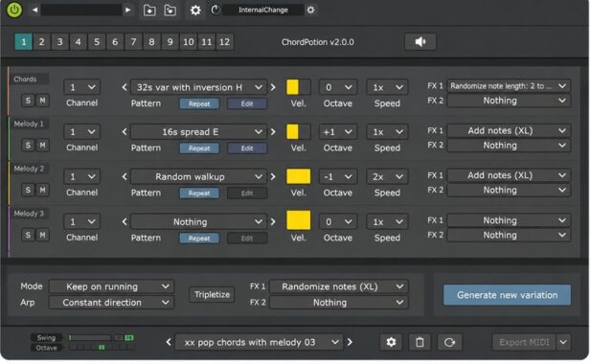
Task: Adjust the Chords velocity yellow slider
Action: (299, 87)
